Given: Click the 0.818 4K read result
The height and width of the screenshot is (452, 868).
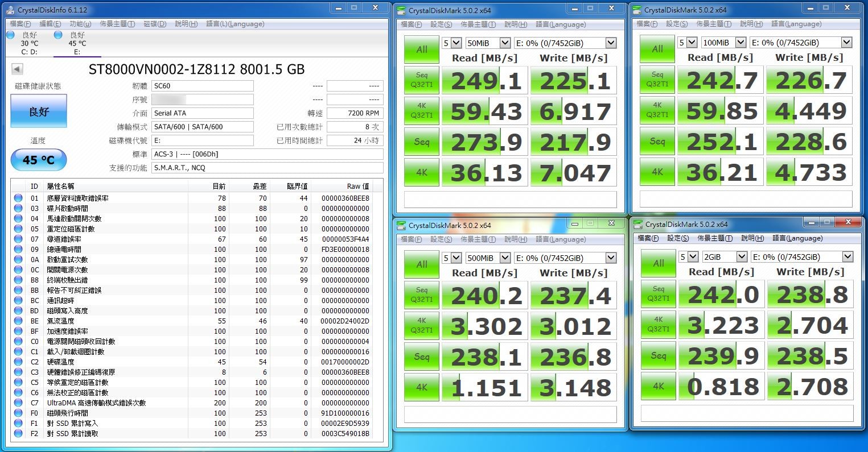Looking at the screenshot, I should 722,387.
